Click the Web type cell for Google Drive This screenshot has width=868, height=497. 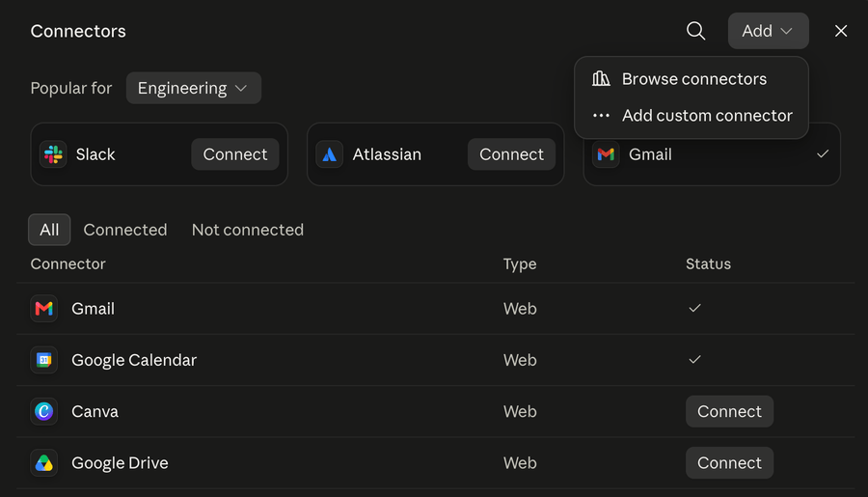[x=520, y=463]
